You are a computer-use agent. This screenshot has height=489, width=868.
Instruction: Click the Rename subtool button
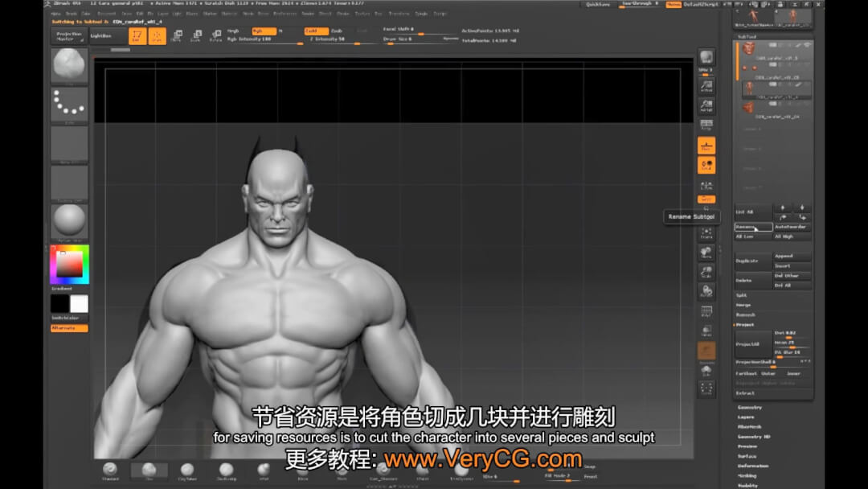753,227
